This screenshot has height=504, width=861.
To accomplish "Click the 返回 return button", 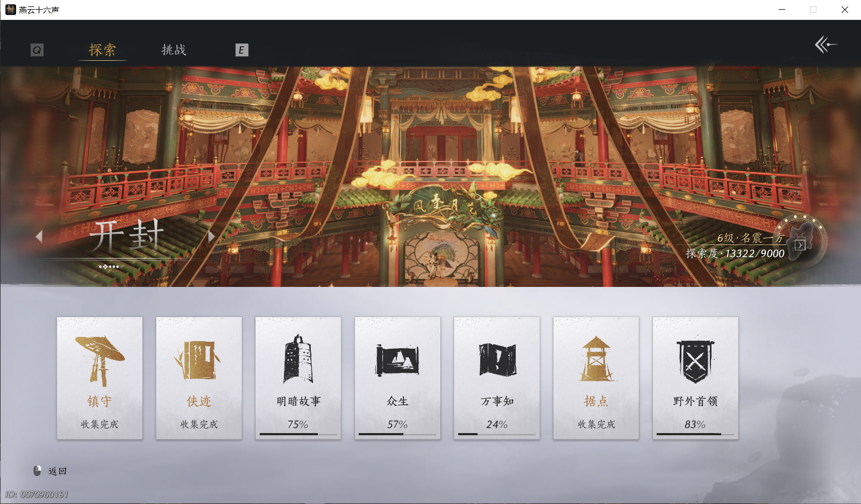I will pyautogui.click(x=51, y=471).
